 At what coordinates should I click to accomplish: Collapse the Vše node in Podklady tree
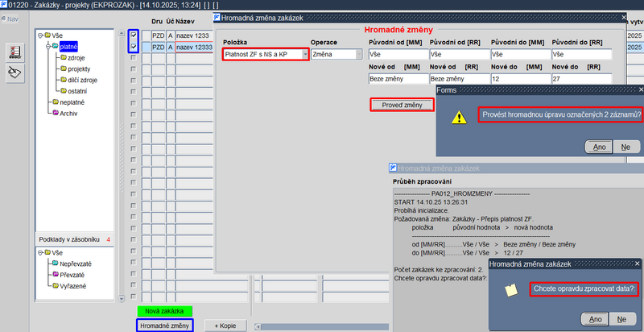coord(41,252)
